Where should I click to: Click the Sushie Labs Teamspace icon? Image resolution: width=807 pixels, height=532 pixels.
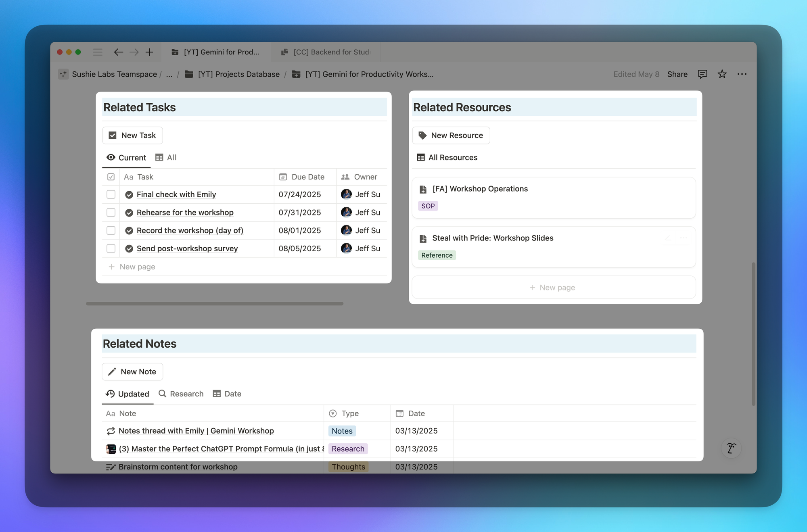pos(63,74)
